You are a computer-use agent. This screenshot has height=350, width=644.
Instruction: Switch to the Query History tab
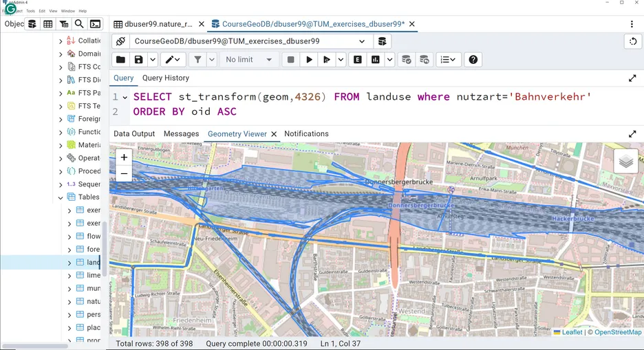pos(166,78)
